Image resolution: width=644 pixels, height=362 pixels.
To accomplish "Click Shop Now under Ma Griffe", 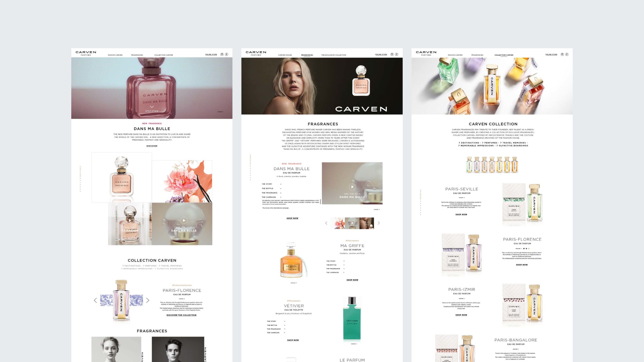I will (352, 280).
